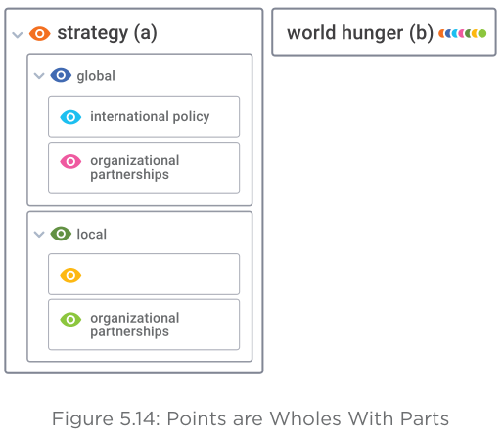Click the pink eye in global organizational partnerships
The width and height of the screenshot is (504, 437).
pyautogui.click(x=70, y=161)
